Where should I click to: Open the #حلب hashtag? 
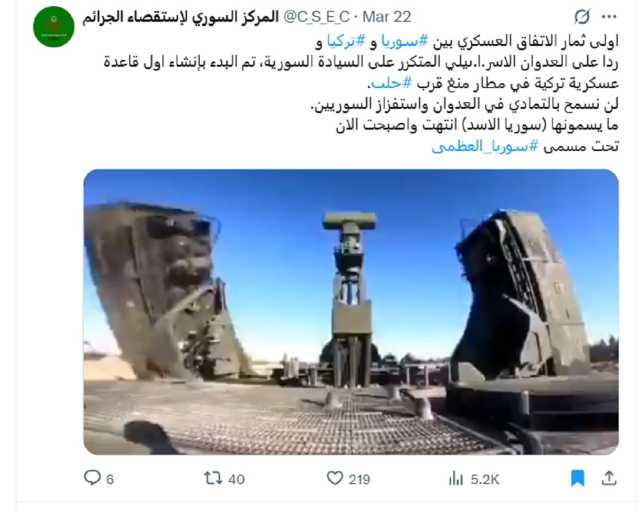390,83
